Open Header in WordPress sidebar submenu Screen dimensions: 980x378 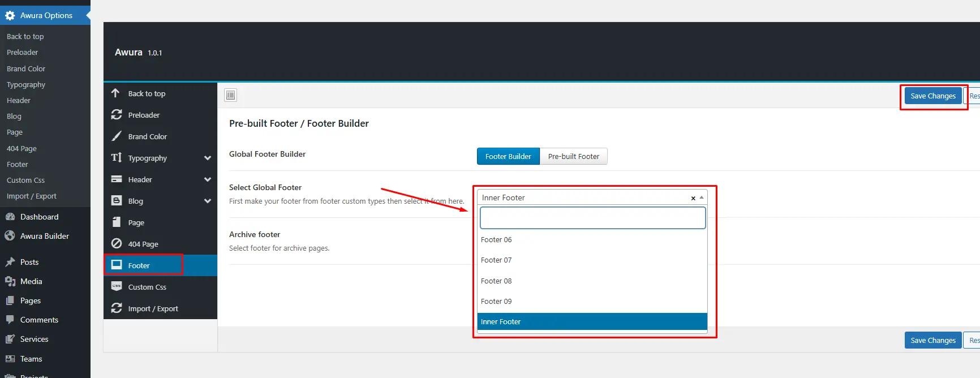click(19, 100)
